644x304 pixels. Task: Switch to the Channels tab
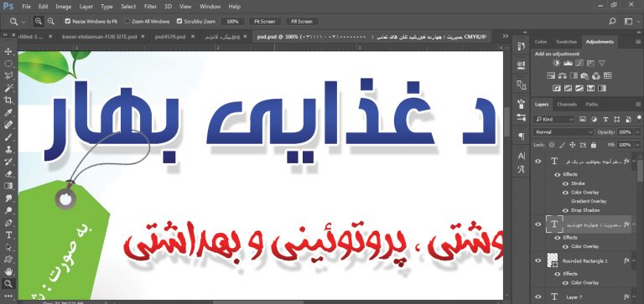point(567,105)
